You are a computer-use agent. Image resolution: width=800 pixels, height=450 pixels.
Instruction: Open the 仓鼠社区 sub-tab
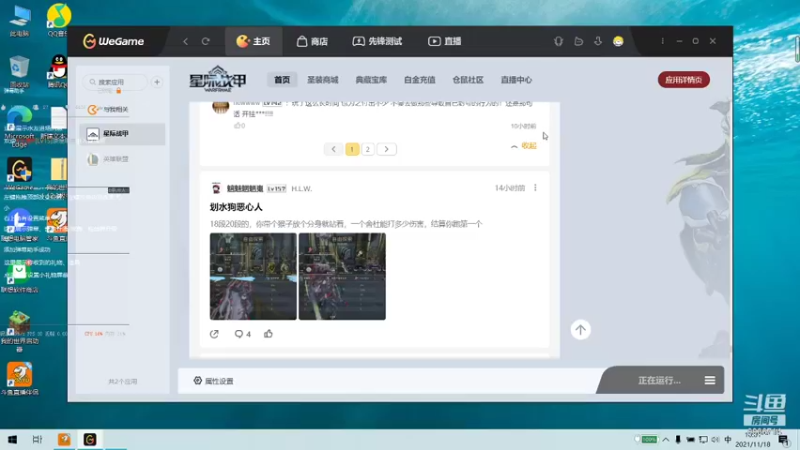(x=468, y=80)
